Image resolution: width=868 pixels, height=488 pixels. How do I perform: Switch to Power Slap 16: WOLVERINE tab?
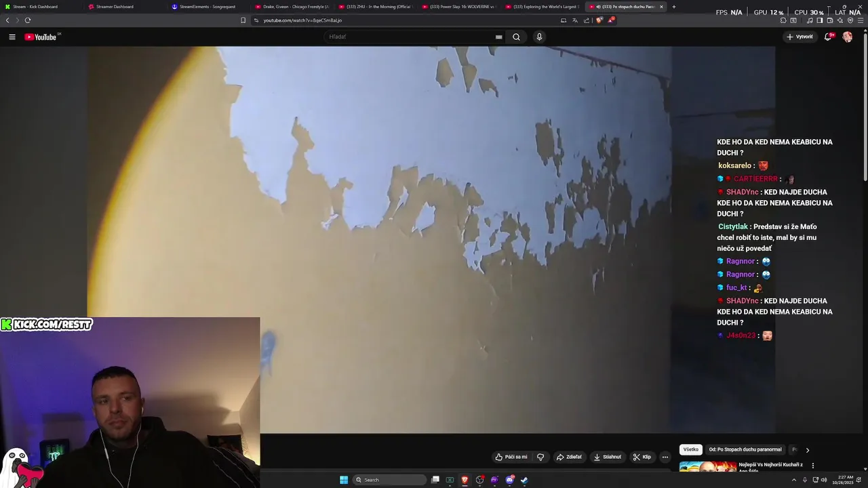(x=459, y=7)
